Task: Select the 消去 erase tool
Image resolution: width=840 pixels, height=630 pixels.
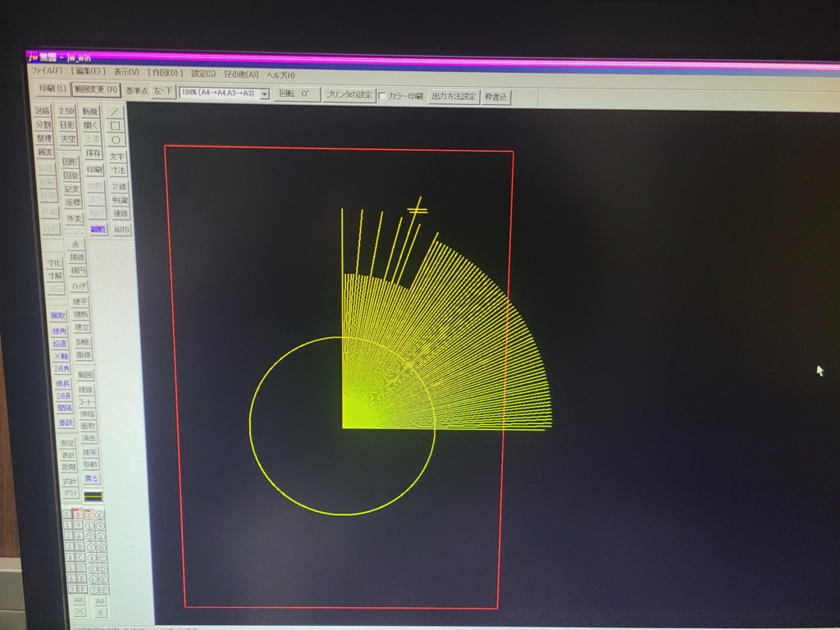Action: point(89,438)
